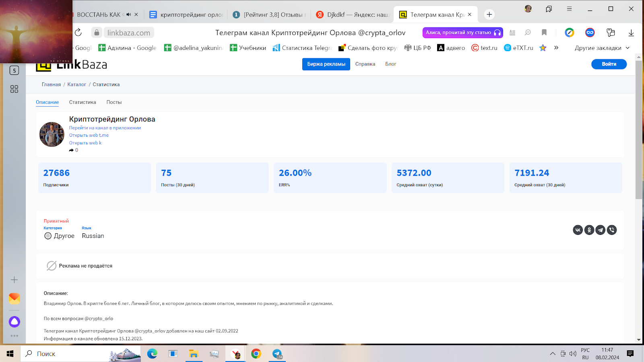Screen dimensions: 644x362
Task: Open File Explorer from the taskbar
Action: pyautogui.click(x=194, y=354)
